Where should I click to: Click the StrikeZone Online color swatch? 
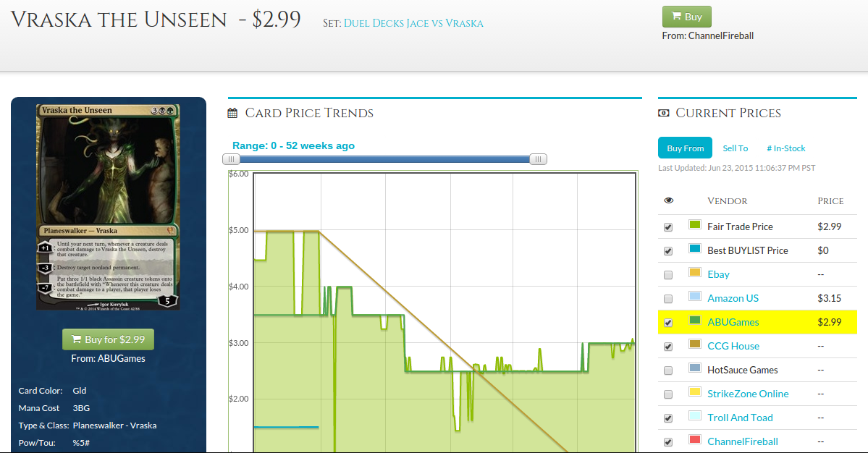pyautogui.click(x=695, y=391)
